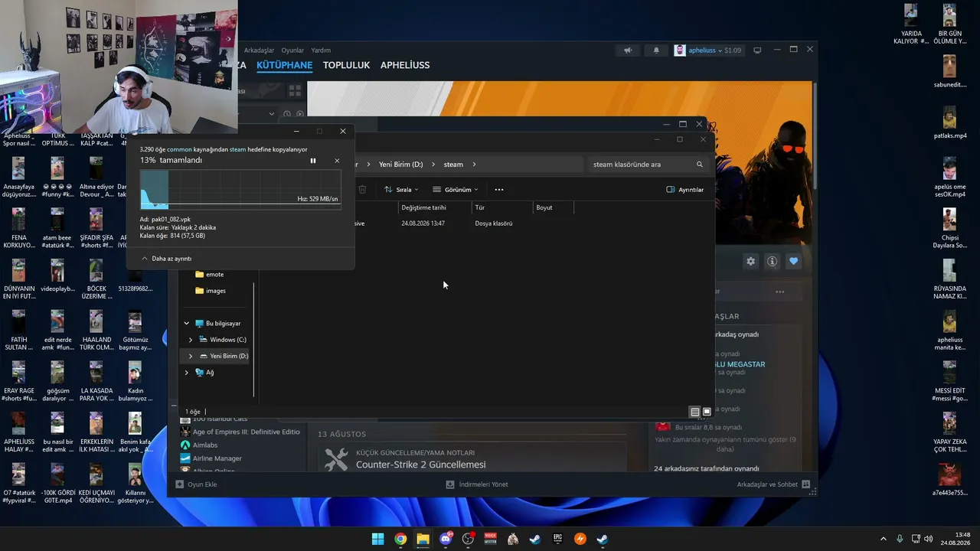Image resolution: width=980 pixels, height=551 pixels.
Task: Toggle the favorite heart icon in Steam
Action: 793,261
